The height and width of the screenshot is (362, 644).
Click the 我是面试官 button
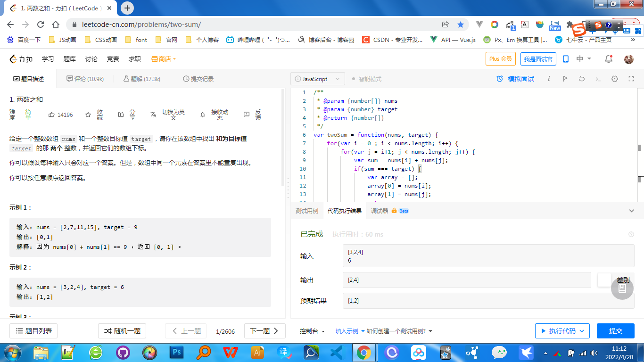pos(538,59)
